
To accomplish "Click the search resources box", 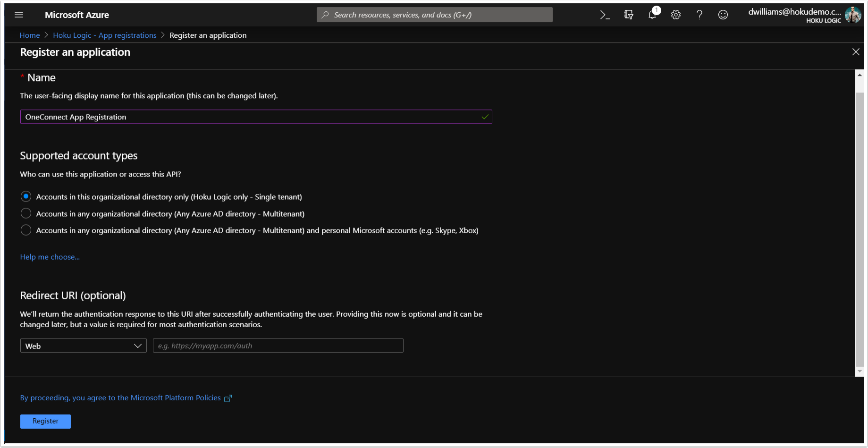I will (435, 15).
